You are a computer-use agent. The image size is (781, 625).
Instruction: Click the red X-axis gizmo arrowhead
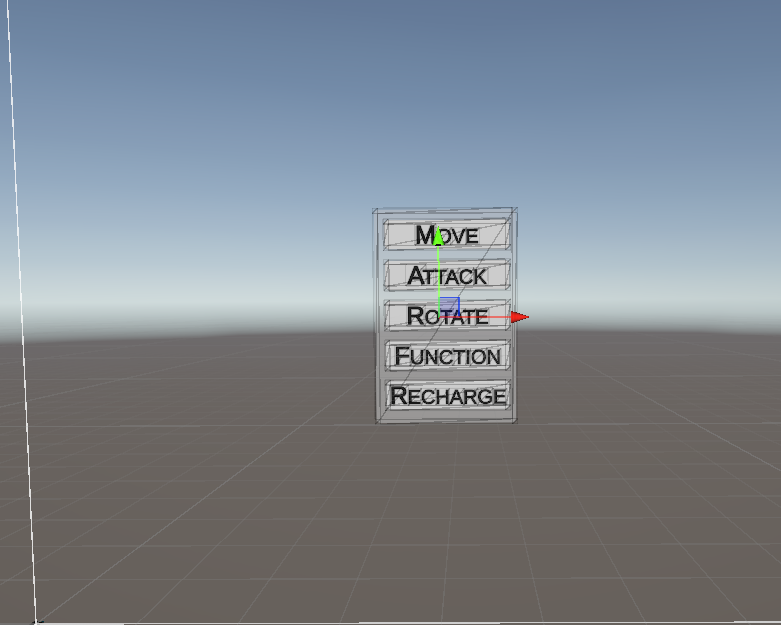[x=519, y=317]
